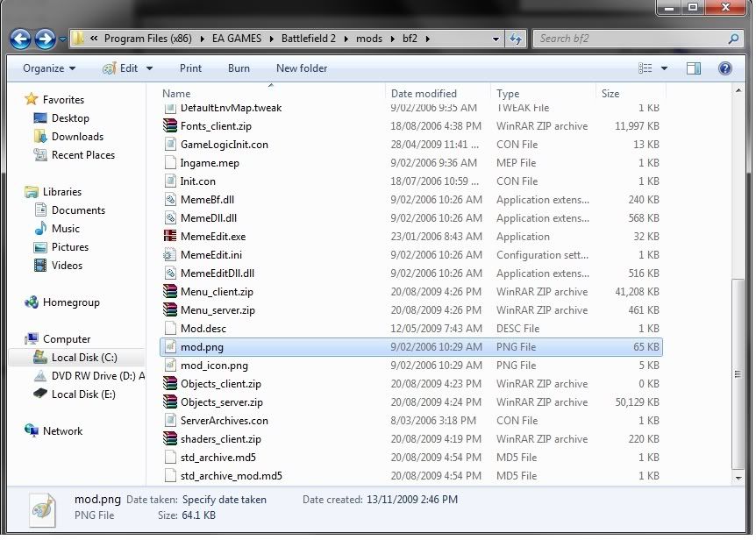
Task: Click the Fonts_client.zip WinRAR archive icon
Action: [170, 126]
